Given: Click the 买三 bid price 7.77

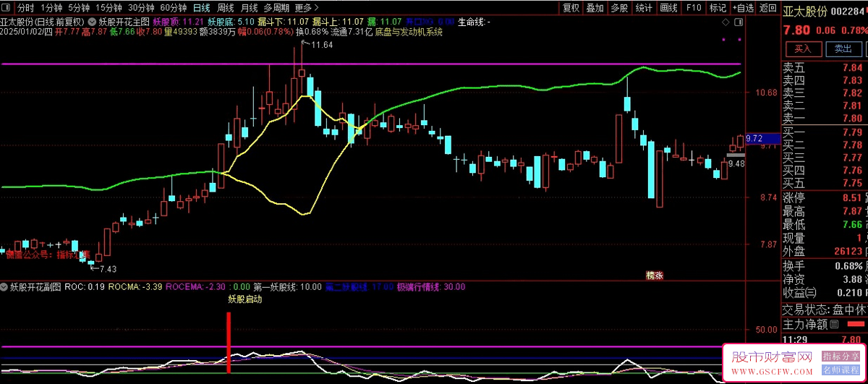Looking at the screenshot, I should tap(852, 158).
